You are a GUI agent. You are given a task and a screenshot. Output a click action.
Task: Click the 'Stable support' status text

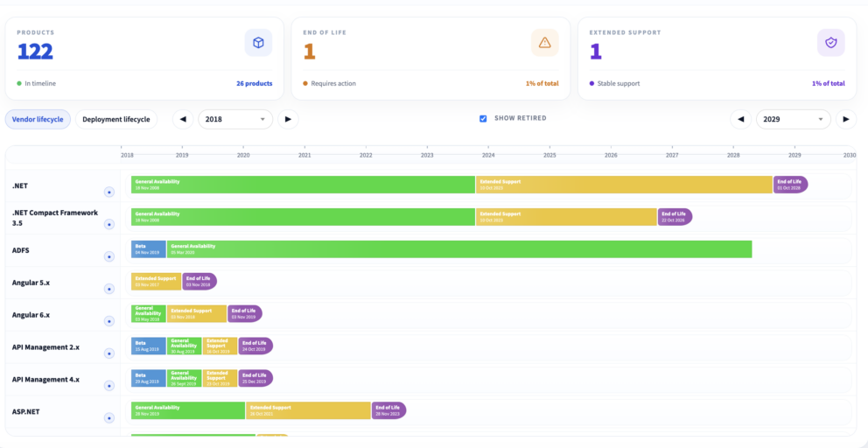619,84
